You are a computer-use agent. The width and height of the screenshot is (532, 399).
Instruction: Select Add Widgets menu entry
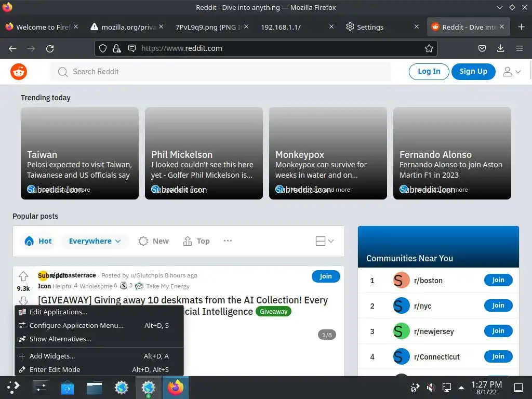[x=99, y=356]
